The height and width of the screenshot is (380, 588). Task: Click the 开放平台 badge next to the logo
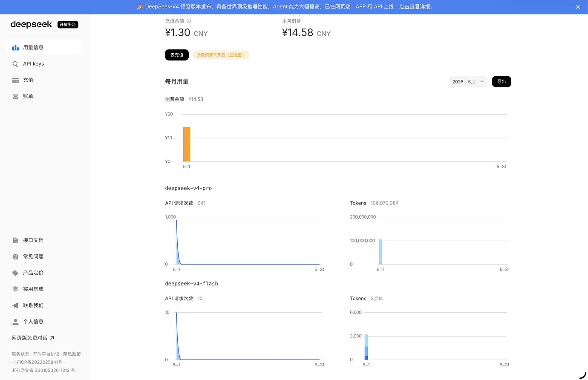[68, 25]
